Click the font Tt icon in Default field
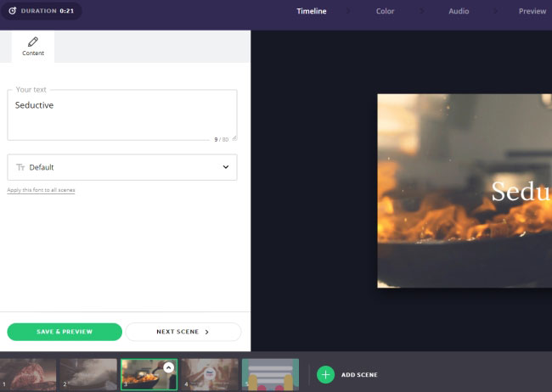The image size is (552, 392). (x=20, y=167)
